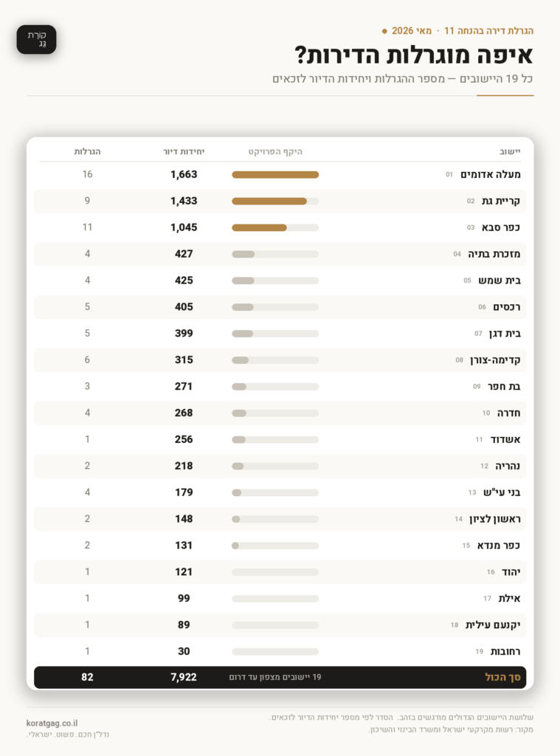Select the 7,922 total units figure
The width and height of the screenshot is (560, 756).
184,677
